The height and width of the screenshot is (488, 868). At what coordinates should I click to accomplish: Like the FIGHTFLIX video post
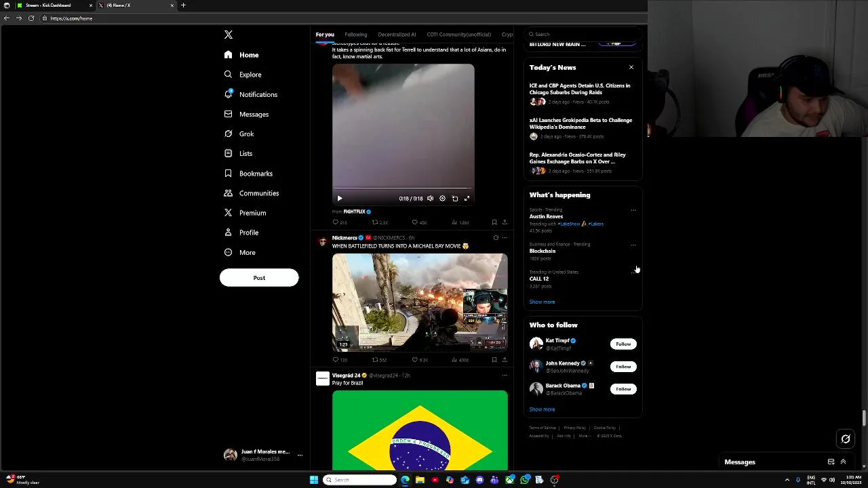pos(420,222)
